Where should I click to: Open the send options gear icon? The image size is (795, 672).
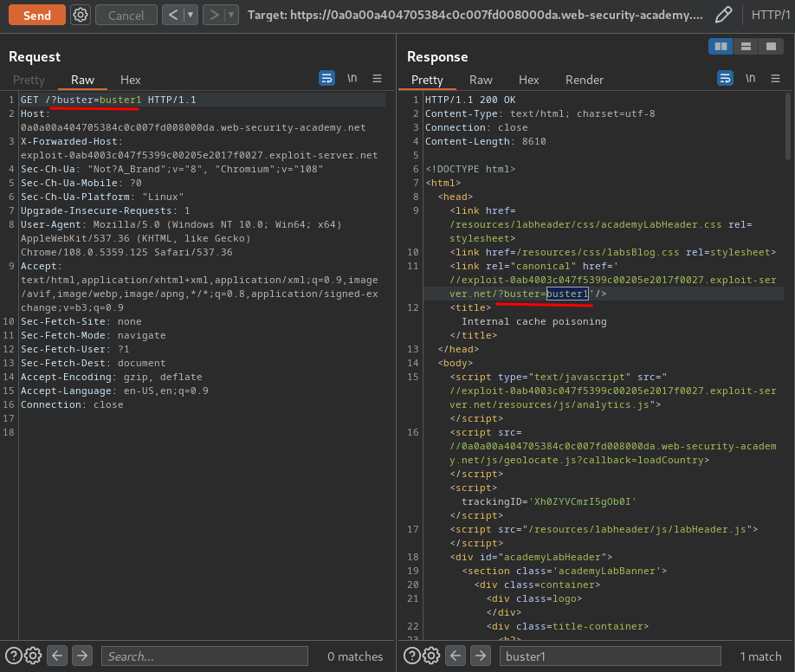(x=81, y=16)
